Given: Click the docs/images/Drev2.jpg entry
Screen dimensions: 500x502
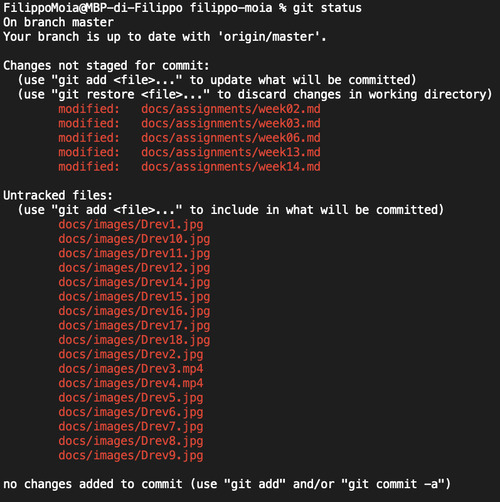Looking at the screenshot, I should [131, 355].
